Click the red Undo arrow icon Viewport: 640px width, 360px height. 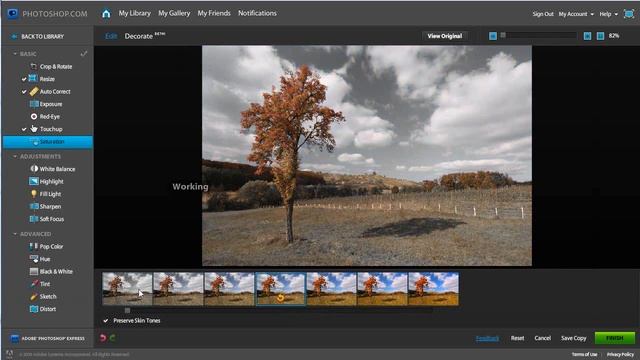pyautogui.click(x=103, y=338)
